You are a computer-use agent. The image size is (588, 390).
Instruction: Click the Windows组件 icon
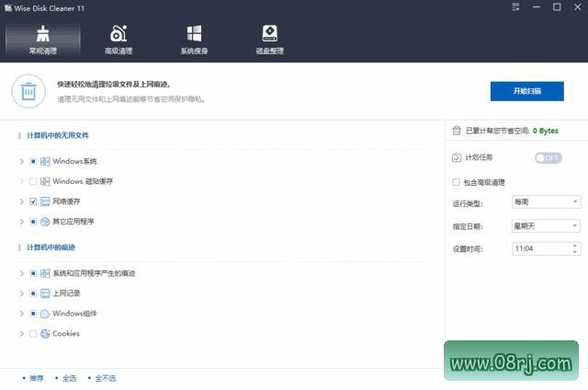(45, 314)
